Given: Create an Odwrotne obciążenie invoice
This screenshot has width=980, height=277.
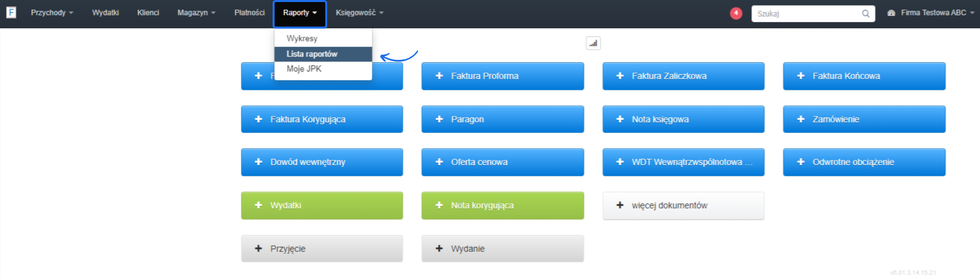Looking at the screenshot, I should pos(864,162).
